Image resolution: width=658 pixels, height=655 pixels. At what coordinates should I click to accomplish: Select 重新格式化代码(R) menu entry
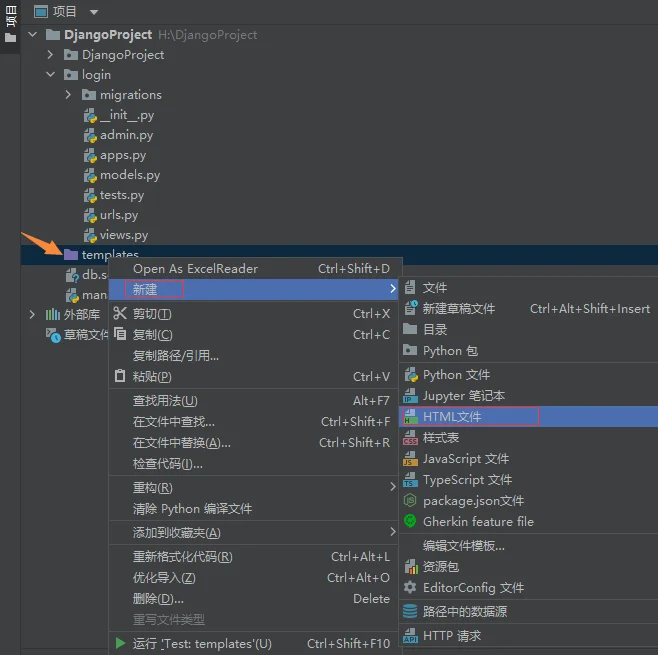point(253,556)
